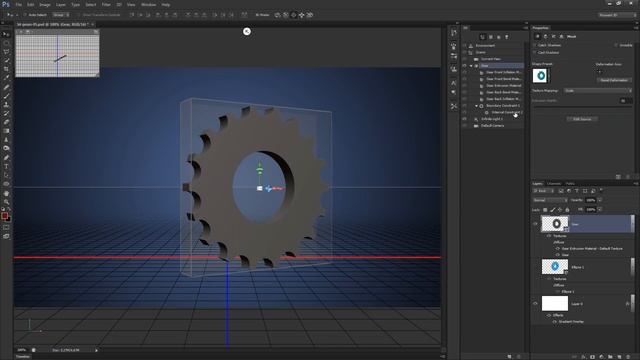Open the Image menu
The height and width of the screenshot is (360, 640).
point(45,4)
